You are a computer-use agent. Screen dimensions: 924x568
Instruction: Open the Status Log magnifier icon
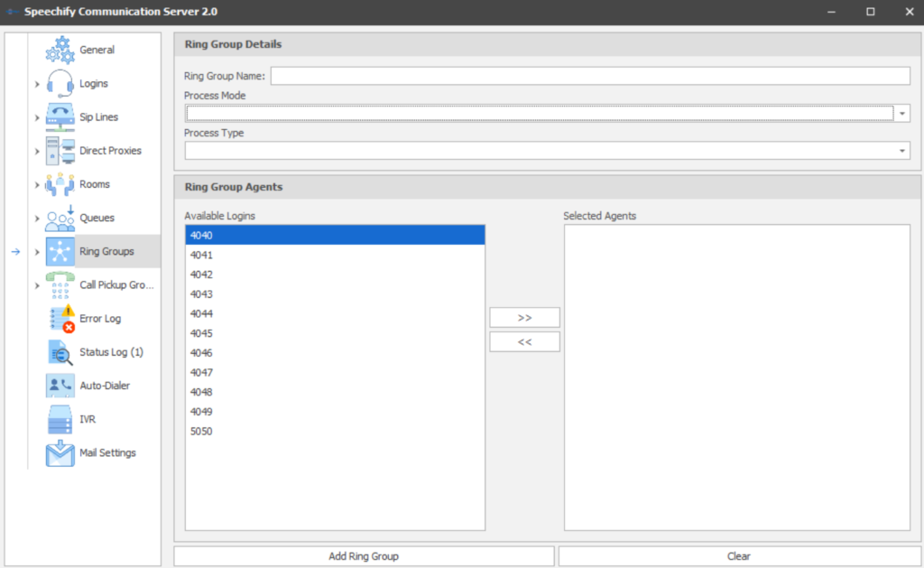coord(60,353)
